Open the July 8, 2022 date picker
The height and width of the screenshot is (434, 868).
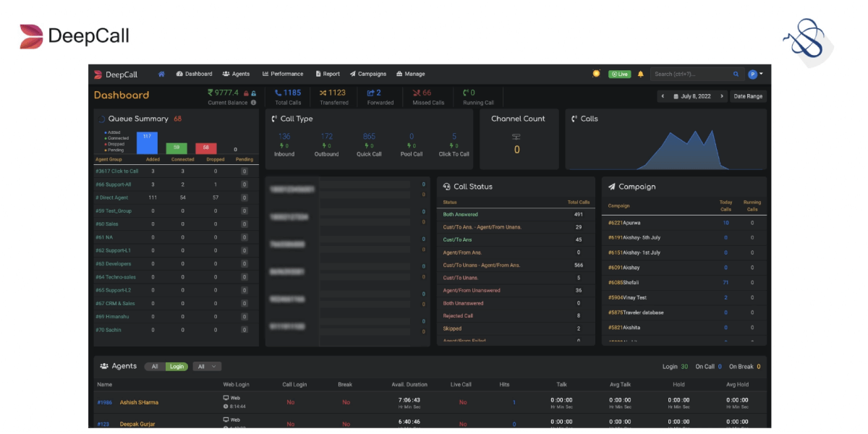tap(692, 96)
